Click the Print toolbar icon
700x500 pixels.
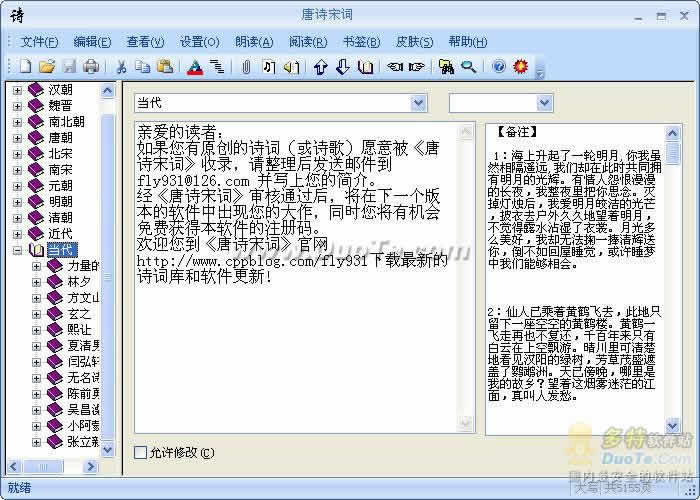coord(91,67)
